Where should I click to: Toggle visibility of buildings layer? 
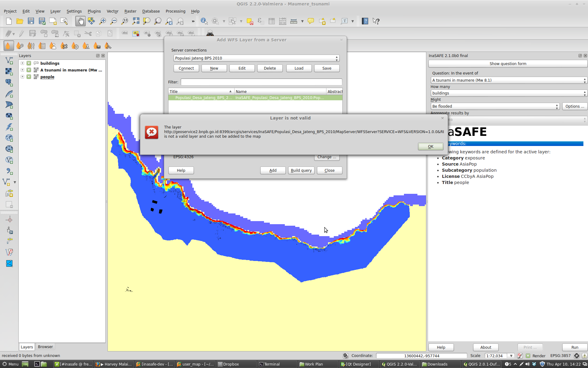29,63
